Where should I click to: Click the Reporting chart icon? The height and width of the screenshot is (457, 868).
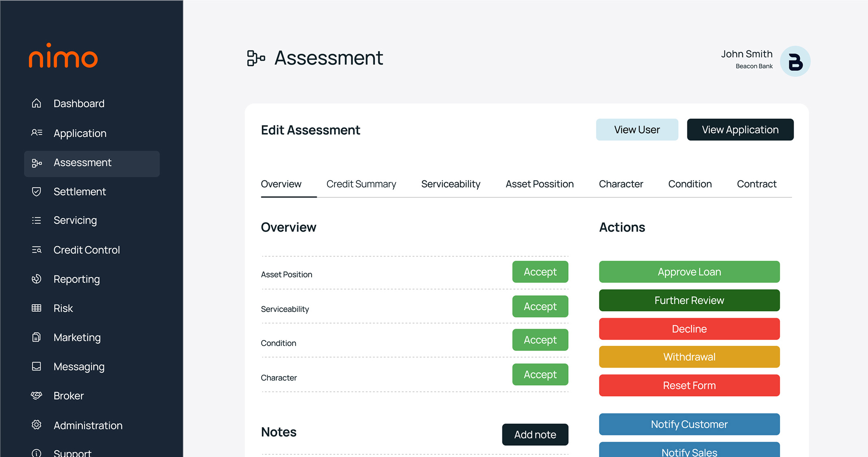pyautogui.click(x=37, y=279)
